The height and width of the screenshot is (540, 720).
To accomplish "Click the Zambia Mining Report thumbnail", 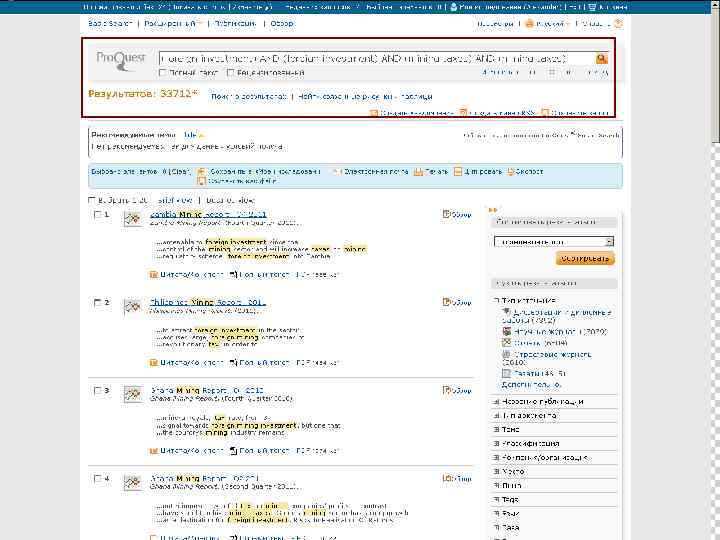I will click(133, 219).
